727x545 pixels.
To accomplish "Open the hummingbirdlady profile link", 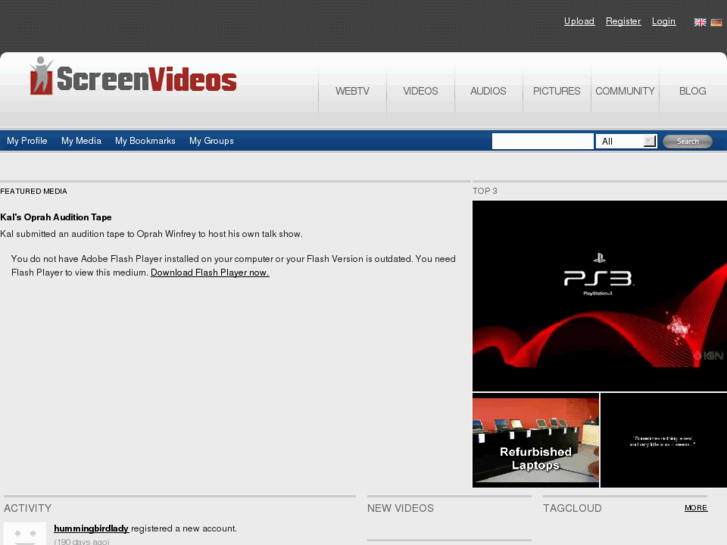I will point(91,528).
